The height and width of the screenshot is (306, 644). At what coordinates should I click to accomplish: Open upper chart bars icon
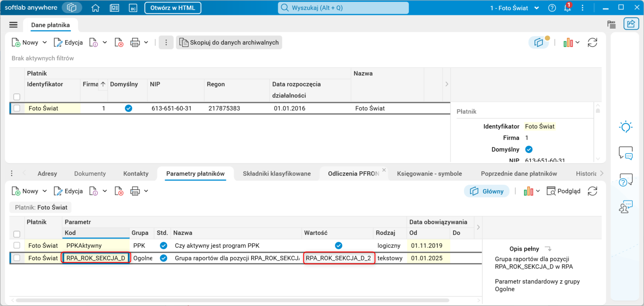(568, 42)
